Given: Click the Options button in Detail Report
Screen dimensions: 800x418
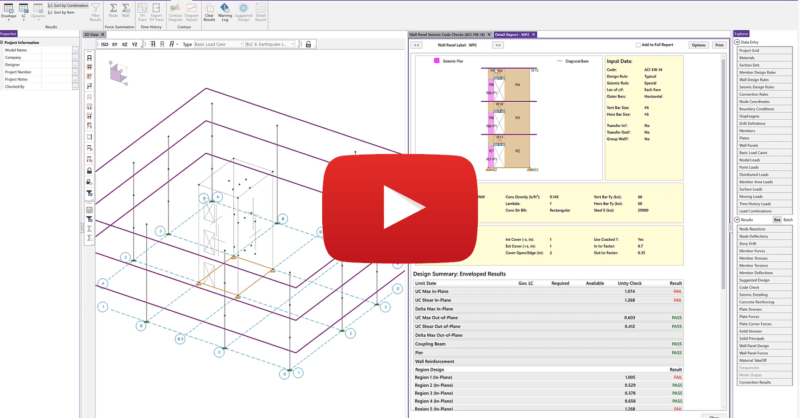Looking at the screenshot, I should click(x=697, y=45).
